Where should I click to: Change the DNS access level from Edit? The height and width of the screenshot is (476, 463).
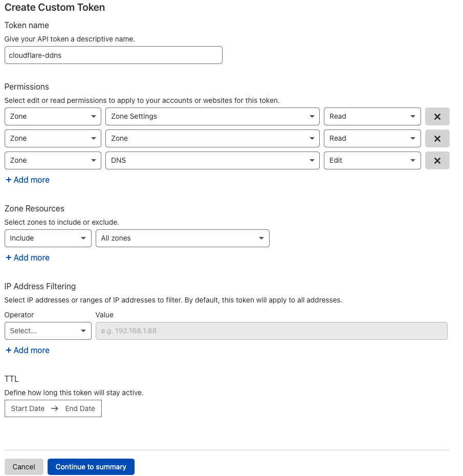pyautogui.click(x=372, y=161)
